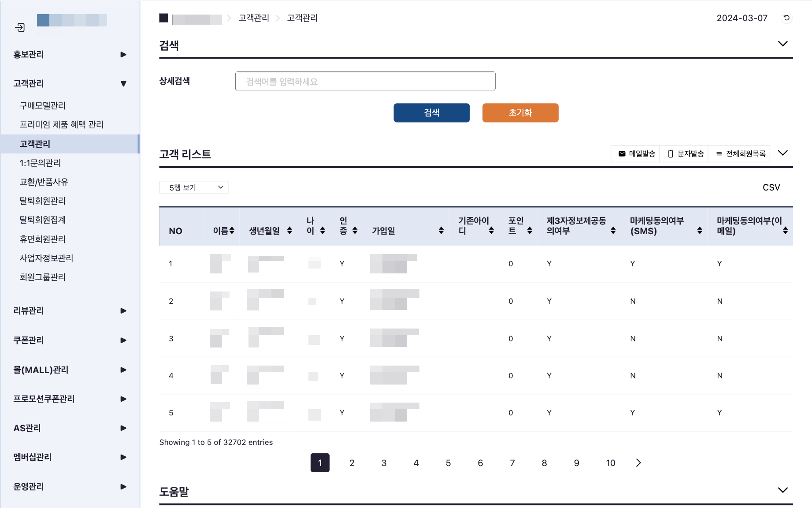Image resolution: width=812 pixels, height=508 pixels.
Task: Open 탈퇴회원관리 menu item
Action: click(43, 201)
